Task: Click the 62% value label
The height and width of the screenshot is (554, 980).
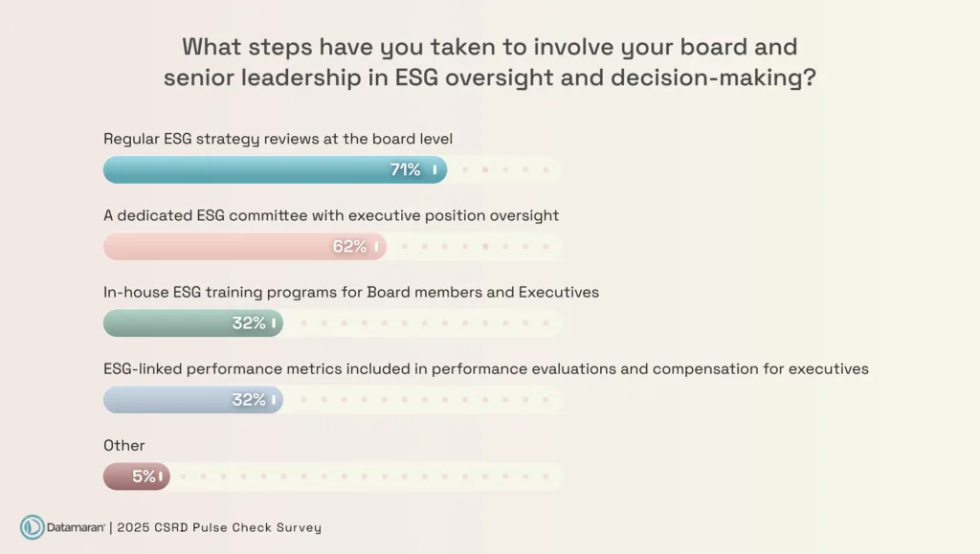Action: 349,246
